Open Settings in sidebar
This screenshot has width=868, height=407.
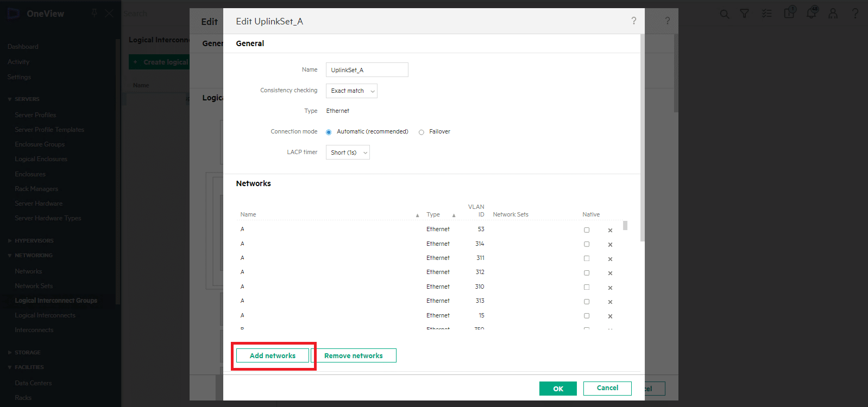(x=19, y=77)
